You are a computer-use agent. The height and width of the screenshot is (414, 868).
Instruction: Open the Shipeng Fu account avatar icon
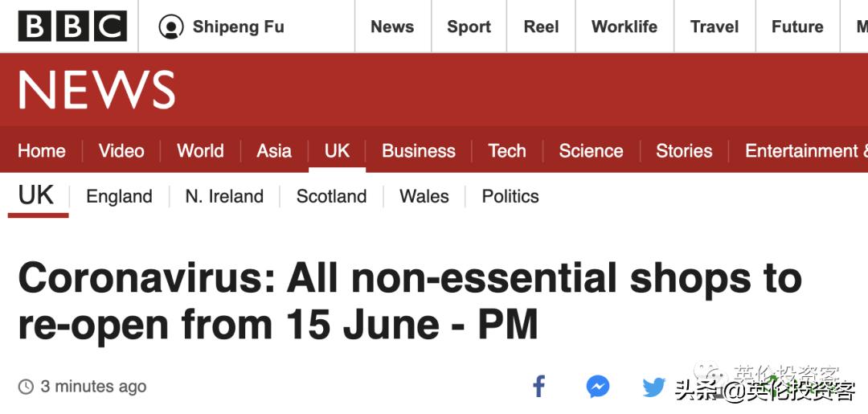pyautogui.click(x=171, y=27)
